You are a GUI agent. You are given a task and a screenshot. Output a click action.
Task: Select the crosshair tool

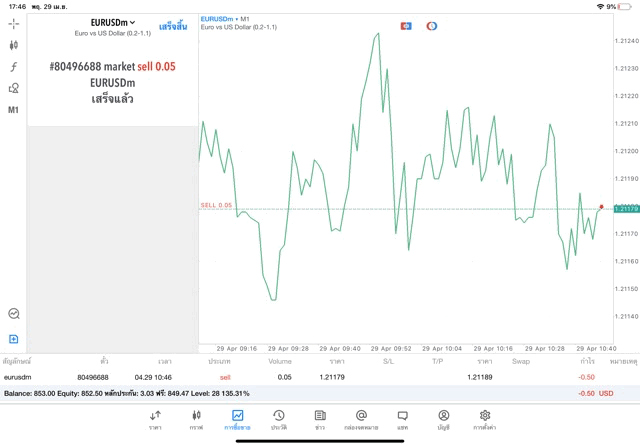point(13,24)
